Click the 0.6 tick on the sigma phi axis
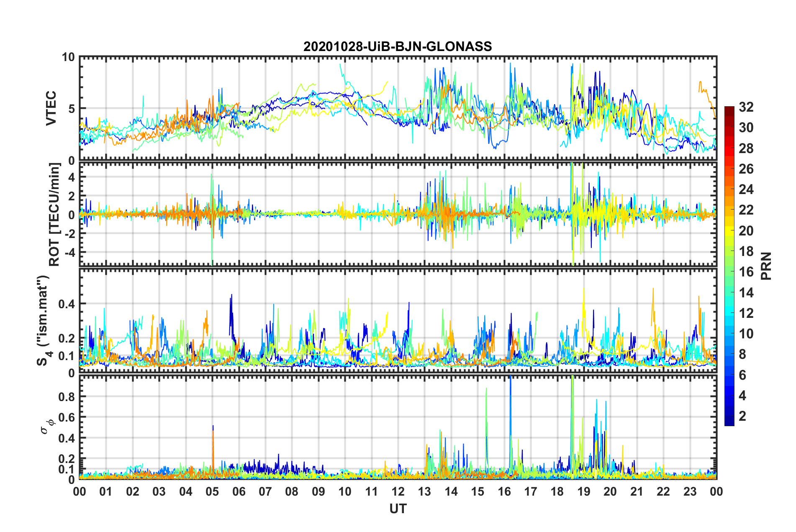796x532 pixels. (67, 417)
